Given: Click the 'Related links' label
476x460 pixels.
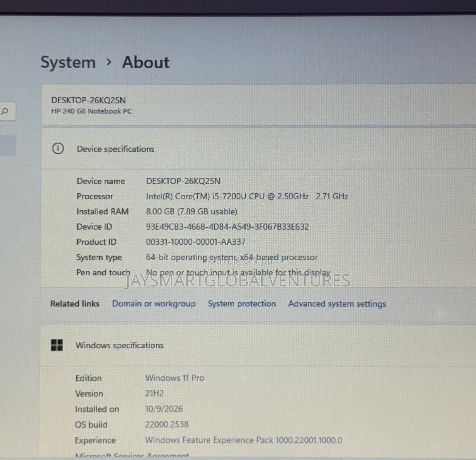Looking at the screenshot, I should tap(75, 304).
